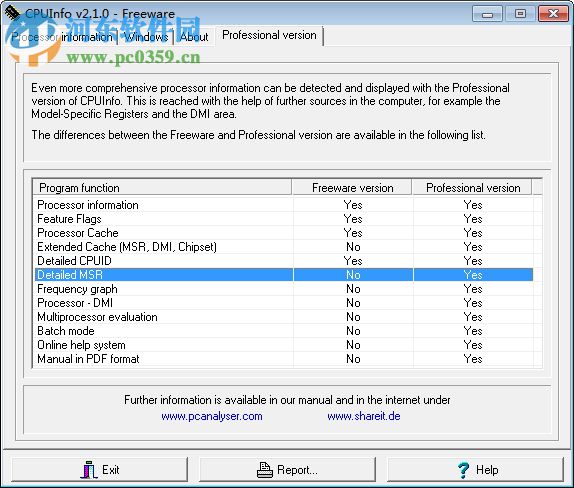Select the Processor information row
This screenshot has width=574, height=488.
(284, 205)
